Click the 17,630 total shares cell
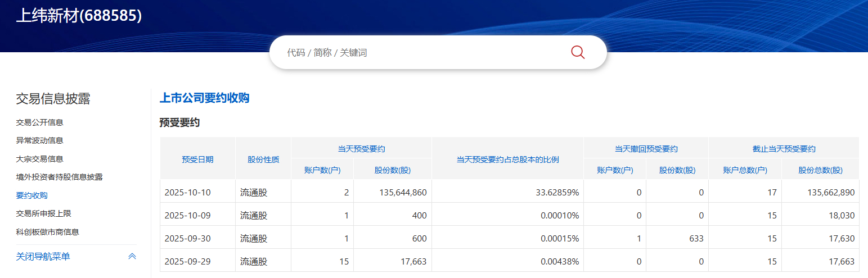The height and width of the screenshot is (278, 868). (x=820, y=238)
